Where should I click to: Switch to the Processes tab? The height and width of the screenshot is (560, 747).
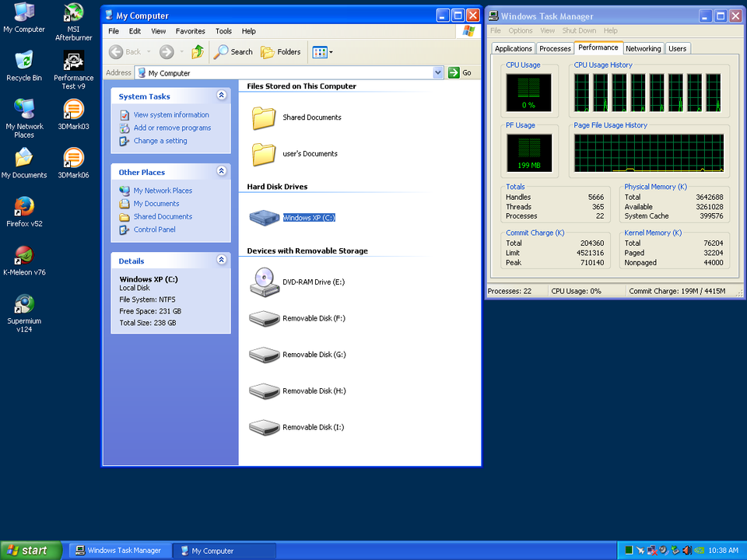[x=555, y=48]
